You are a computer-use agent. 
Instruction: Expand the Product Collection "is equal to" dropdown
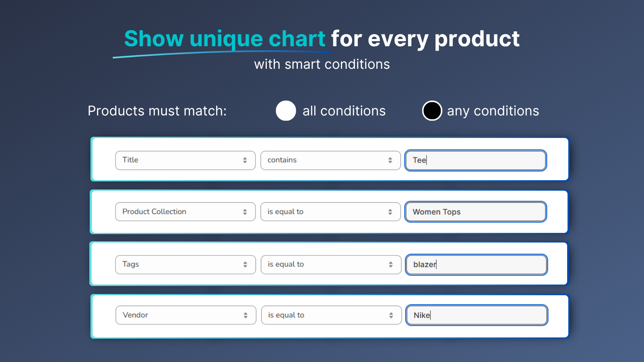(x=330, y=212)
